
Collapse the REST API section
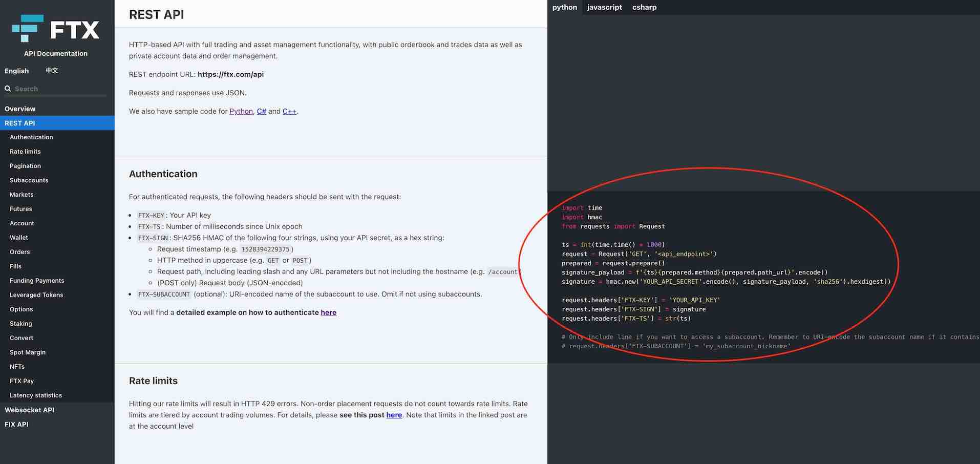tap(20, 123)
